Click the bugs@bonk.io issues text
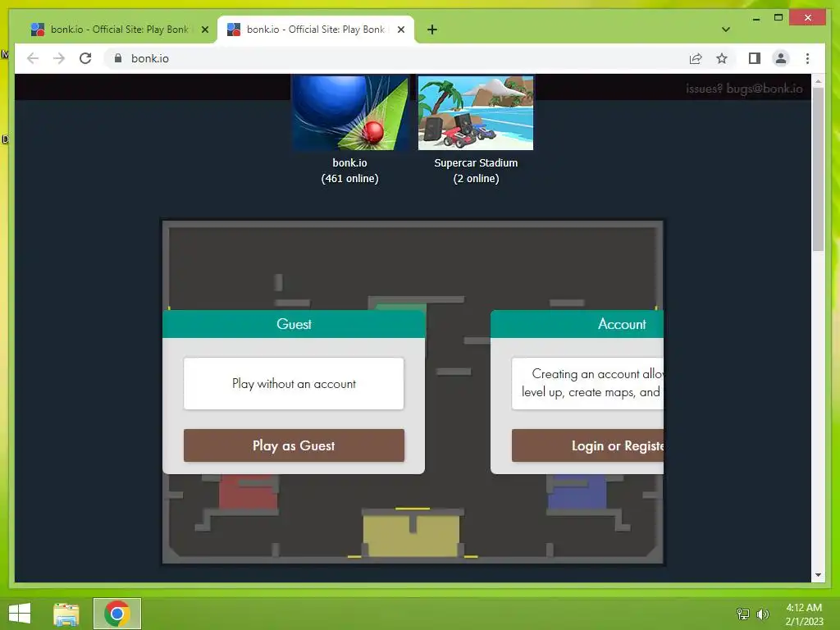The height and width of the screenshot is (630, 840). 744,89
